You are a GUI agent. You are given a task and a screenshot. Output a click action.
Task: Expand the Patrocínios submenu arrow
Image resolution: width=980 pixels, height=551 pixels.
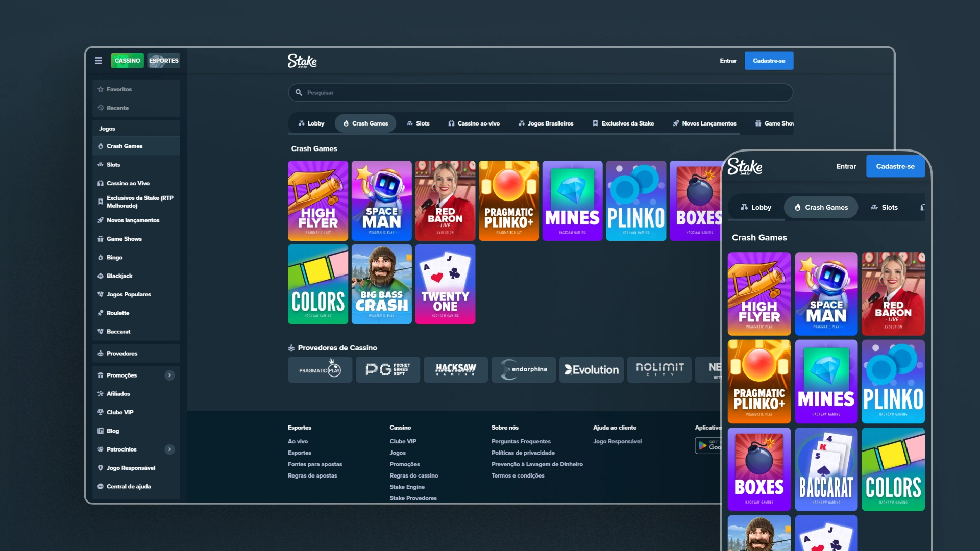point(170,449)
